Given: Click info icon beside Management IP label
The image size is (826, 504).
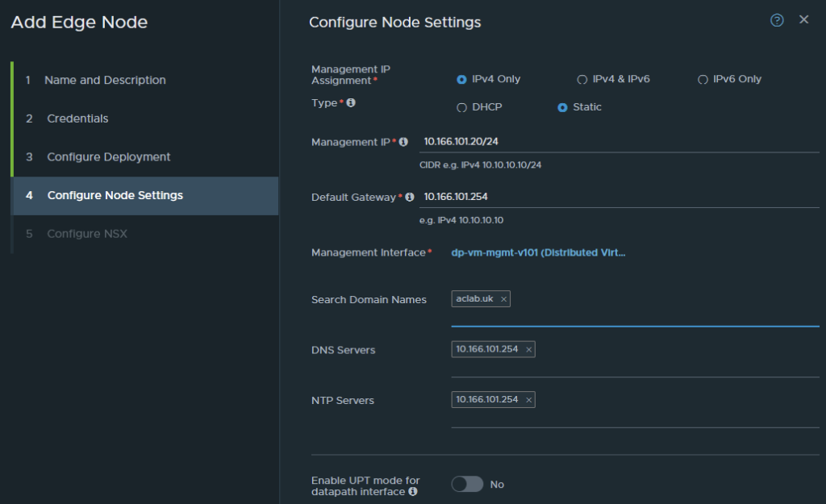Looking at the screenshot, I should (x=403, y=142).
